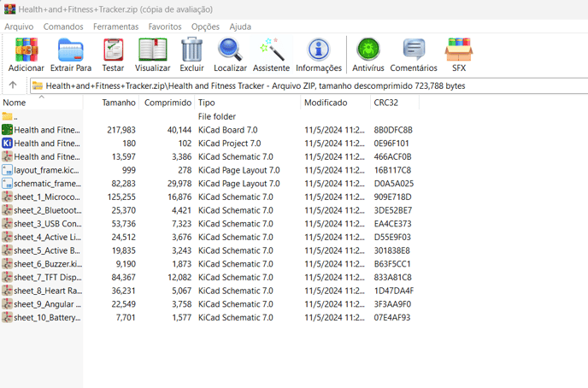This screenshot has height=388, width=588.
Task: Click the File folder type text
Action: tap(217, 116)
